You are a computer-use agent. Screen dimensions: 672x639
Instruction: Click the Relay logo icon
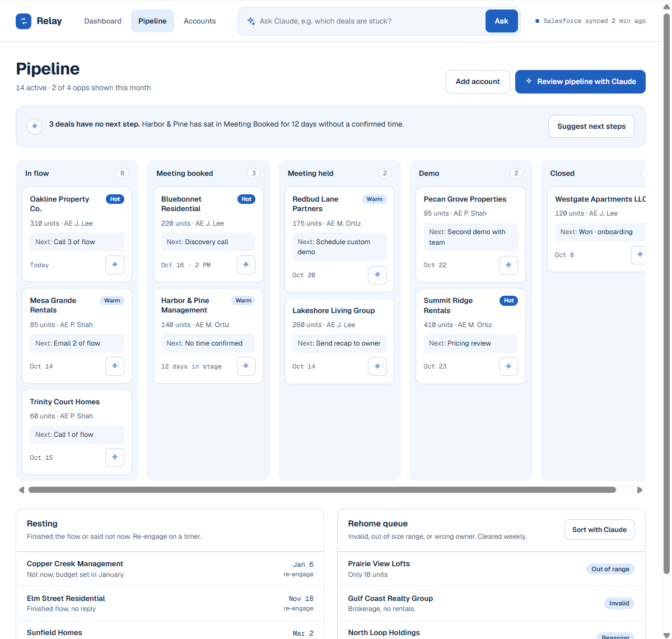tap(24, 21)
